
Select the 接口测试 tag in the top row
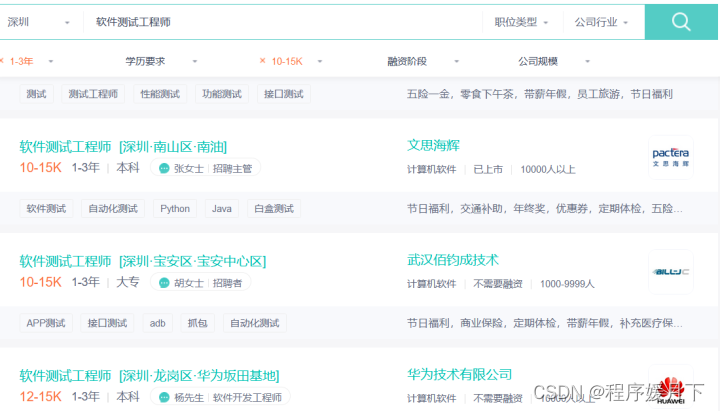[x=284, y=94]
